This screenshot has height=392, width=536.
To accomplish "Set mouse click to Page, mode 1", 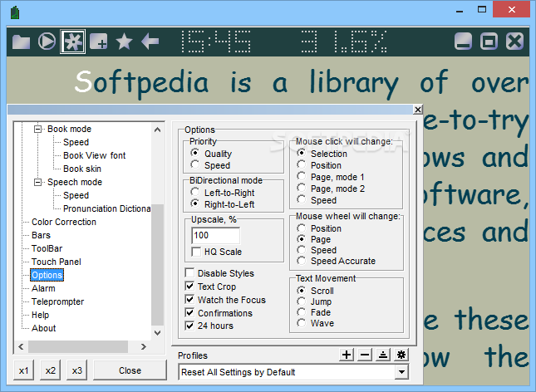I will (x=301, y=176).
